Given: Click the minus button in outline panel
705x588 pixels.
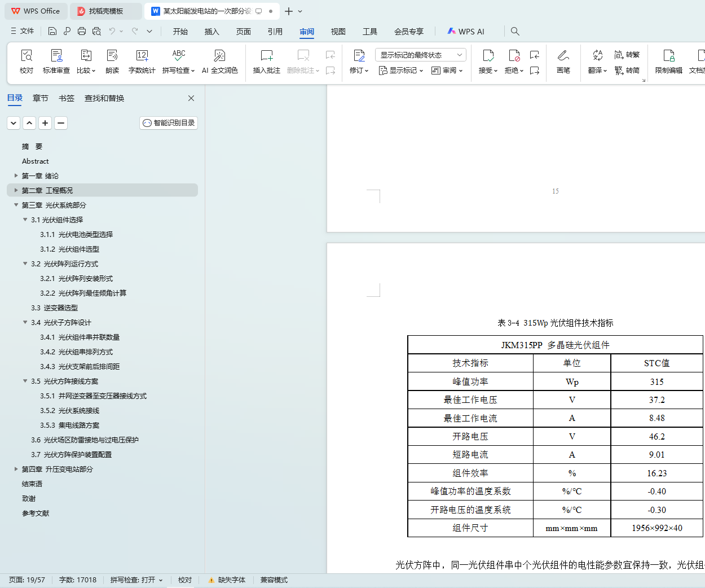Looking at the screenshot, I should pyautogui.click(x=61, y=122).
